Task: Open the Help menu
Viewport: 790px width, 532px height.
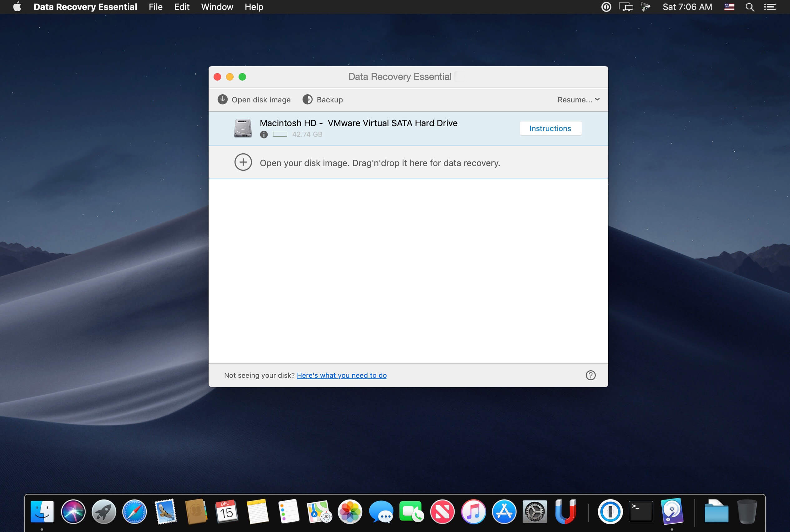Action: tap(254, 7)
